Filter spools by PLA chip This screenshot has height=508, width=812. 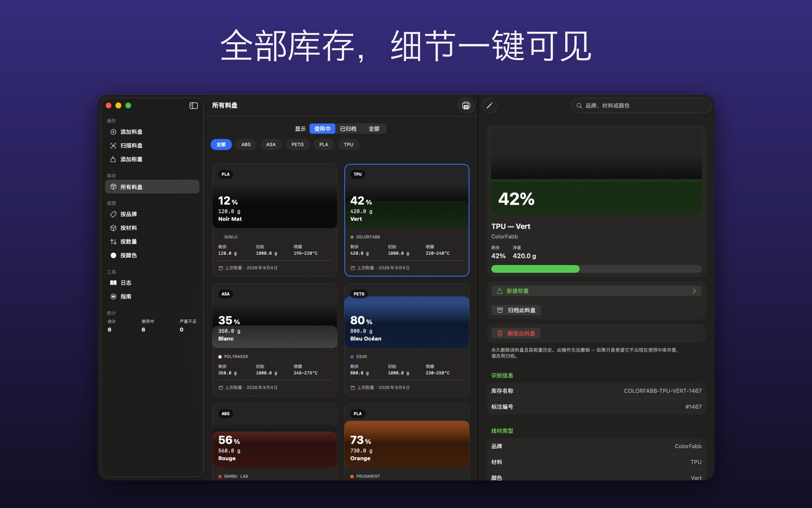click(x=324, y=145)
